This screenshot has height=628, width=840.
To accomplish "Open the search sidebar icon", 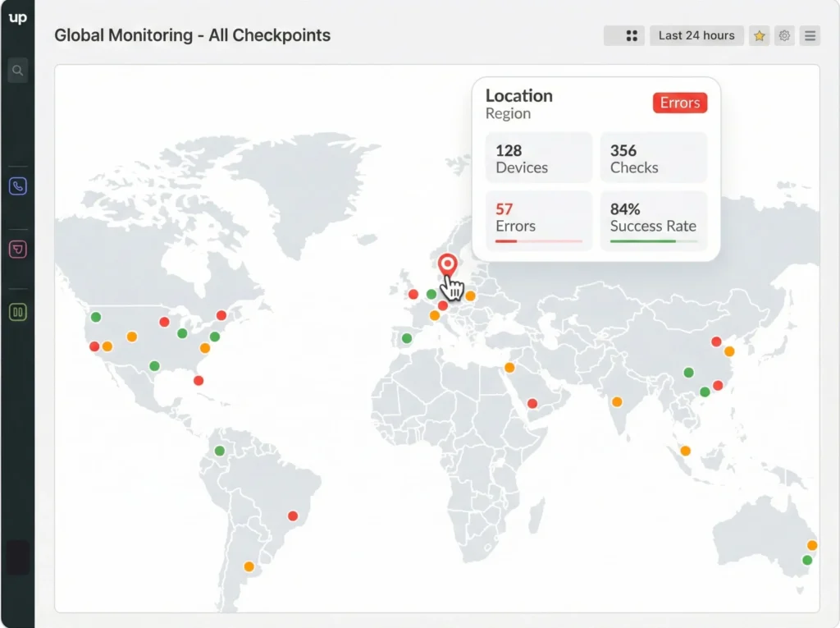I will 17,70.
